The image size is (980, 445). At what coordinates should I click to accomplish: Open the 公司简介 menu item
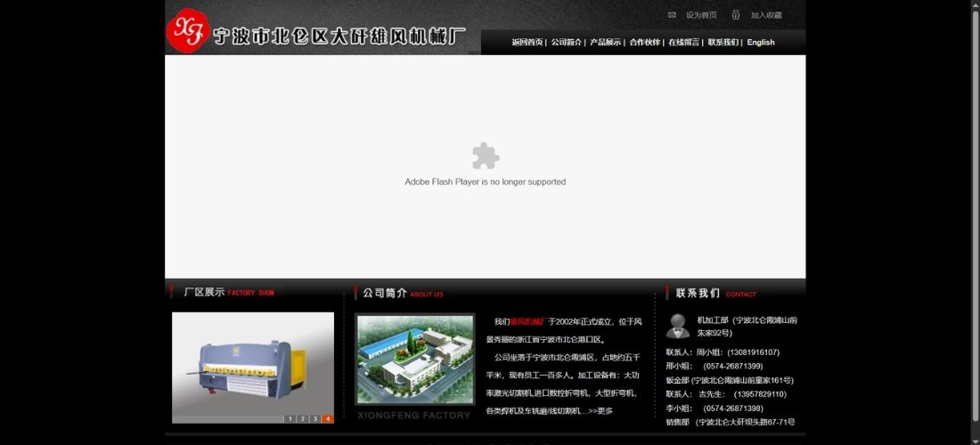[x=567, y=43]
